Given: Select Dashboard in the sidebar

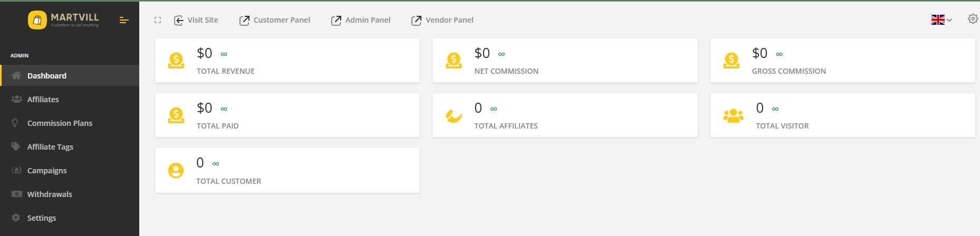Looking at the screenshot, I should point(47,75).
